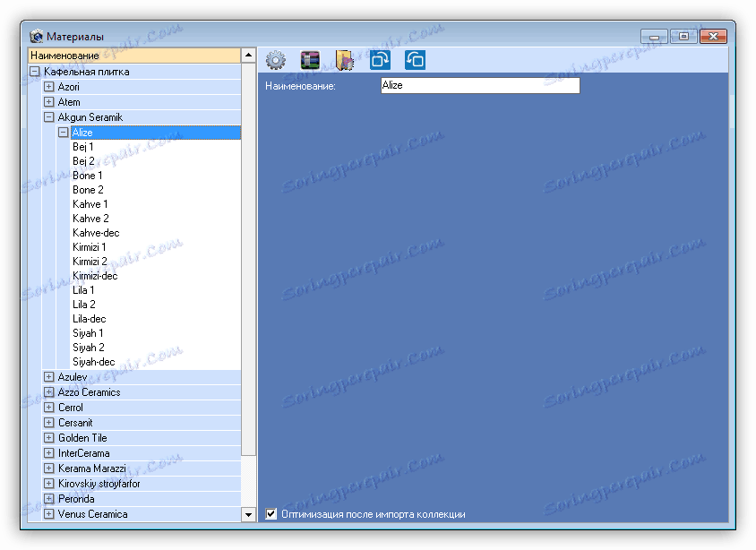Select the Peronda label

[76, 499]
